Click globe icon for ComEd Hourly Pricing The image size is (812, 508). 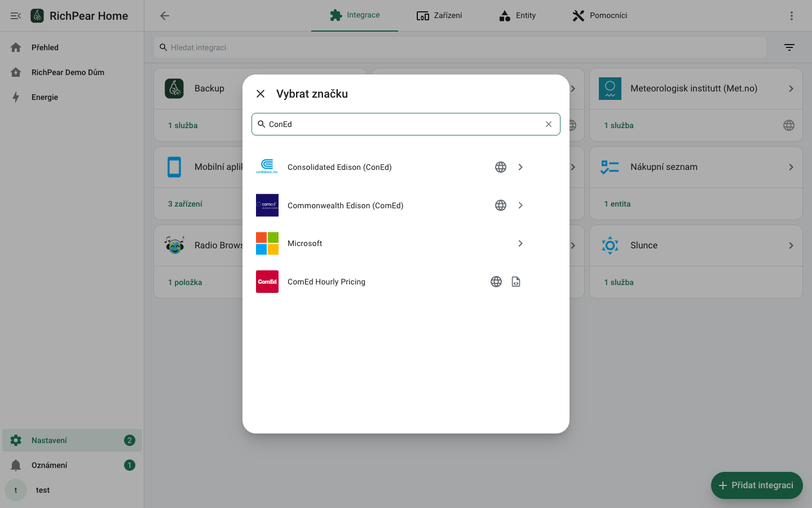click(496, 282)
